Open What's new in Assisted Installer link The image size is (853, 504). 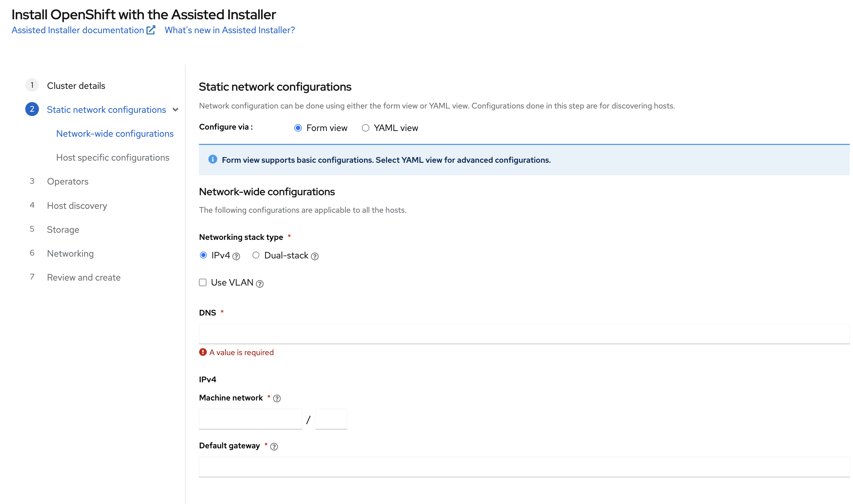230,30
